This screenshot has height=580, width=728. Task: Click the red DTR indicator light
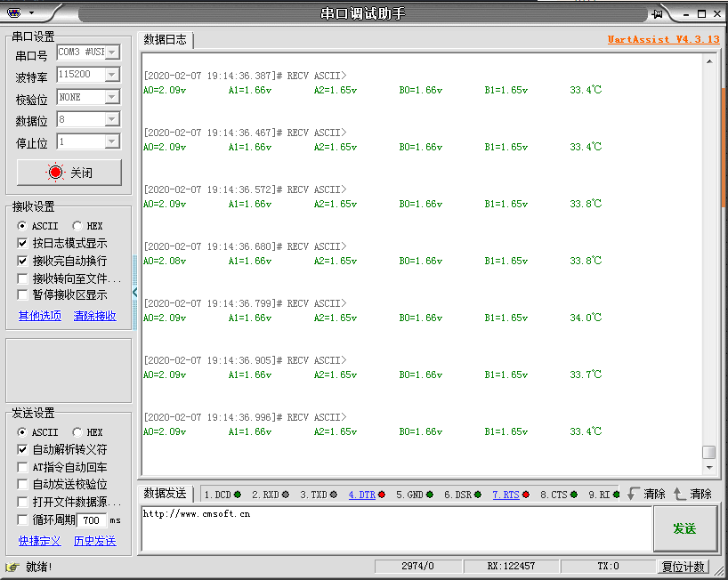point(382,495)
